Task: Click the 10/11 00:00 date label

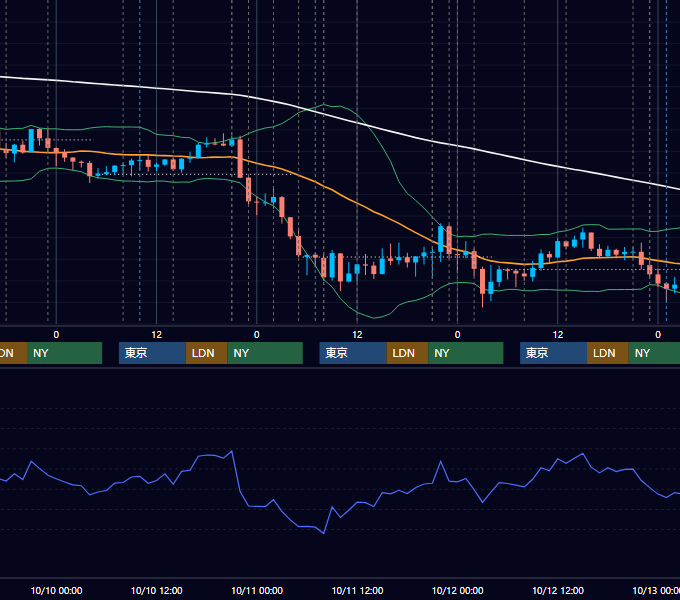Action: pos(257,590)
